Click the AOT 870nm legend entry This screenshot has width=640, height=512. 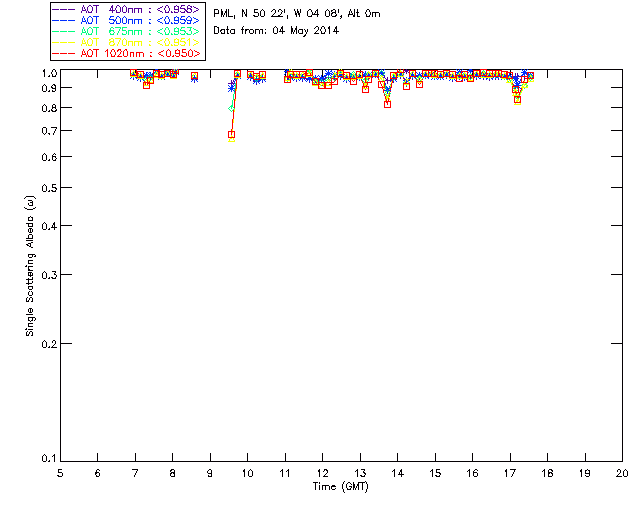[x=127, y=42]
